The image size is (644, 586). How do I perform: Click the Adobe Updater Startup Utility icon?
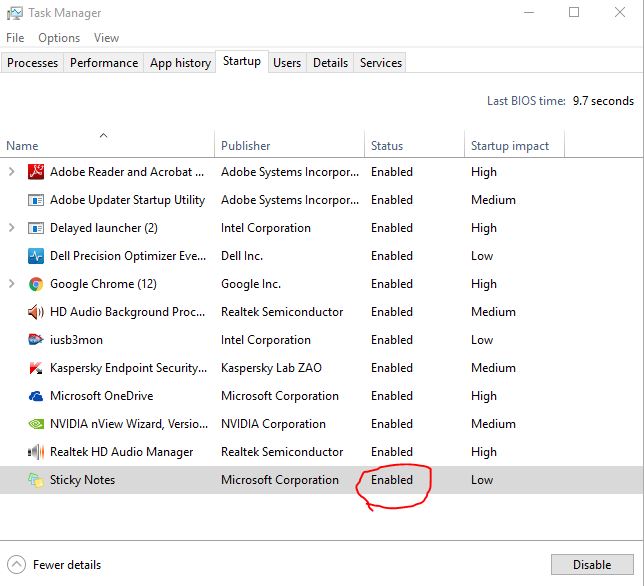pyautogui.click(x=36, y=200)
